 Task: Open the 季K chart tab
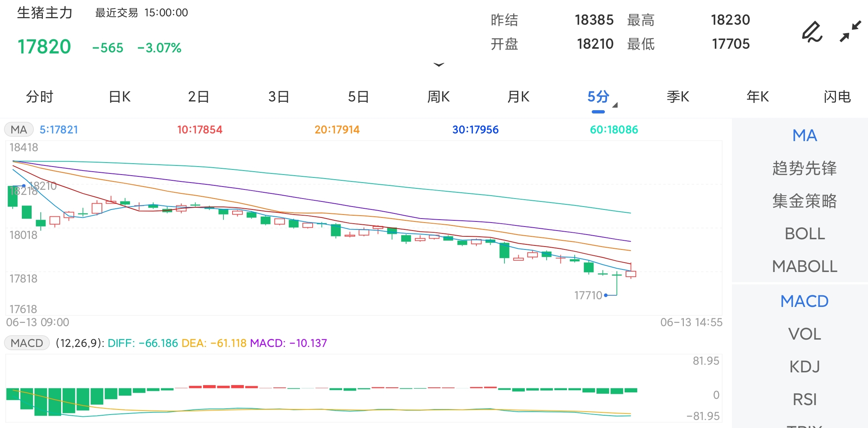(678, 97)
